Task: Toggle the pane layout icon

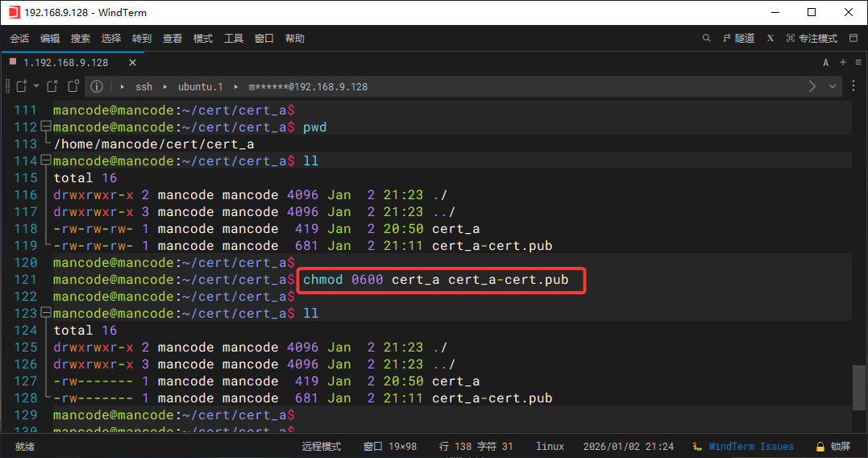Action: pos(852,38)
